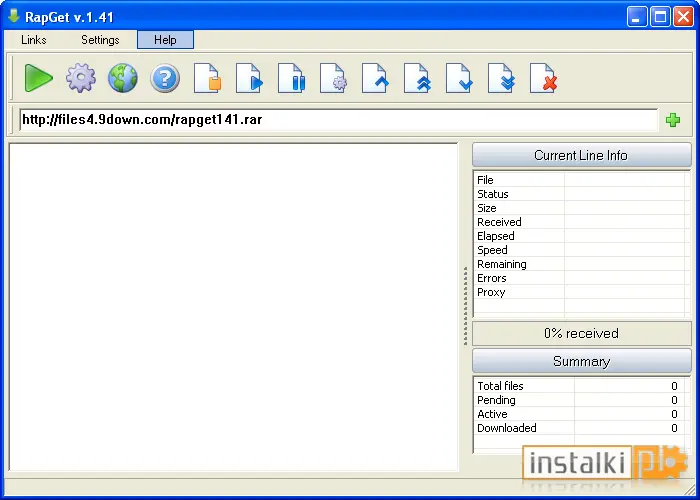Click the empty downloads list area

point(233,307)
